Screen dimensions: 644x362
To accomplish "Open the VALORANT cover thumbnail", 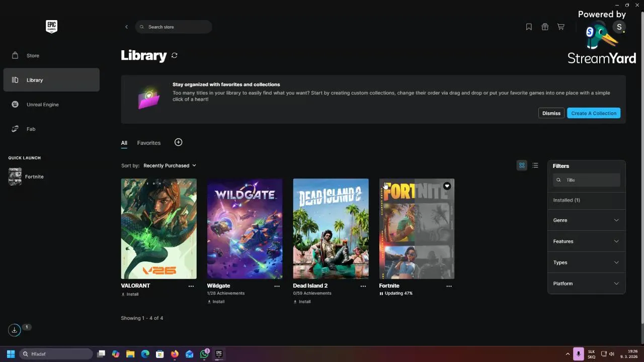I will (x=158, y=229).
